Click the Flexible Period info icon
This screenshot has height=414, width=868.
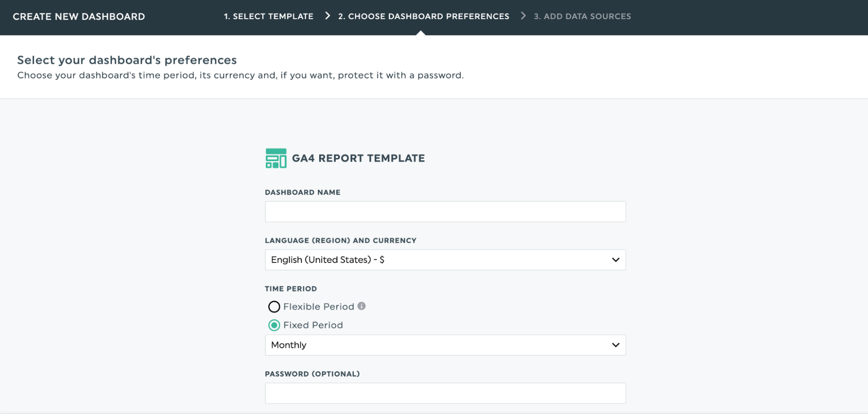361,306
